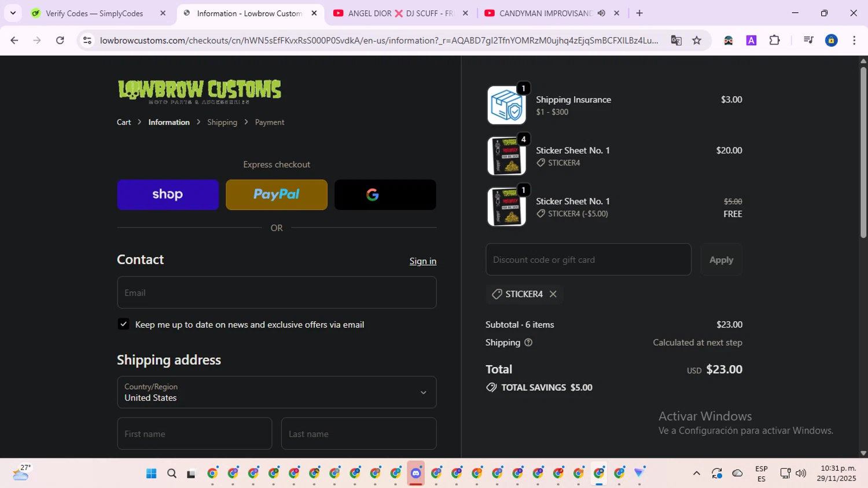The image size is (868, 488).
Task: Close the ANGEL DIOR YouTube tab
Action: [x=465, y=13]
